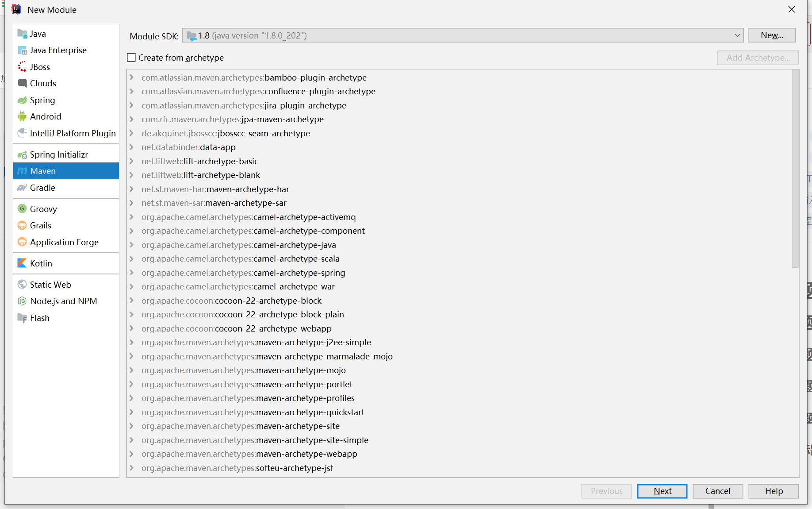
Task: Select Gradle module type label
Action: 42,188
